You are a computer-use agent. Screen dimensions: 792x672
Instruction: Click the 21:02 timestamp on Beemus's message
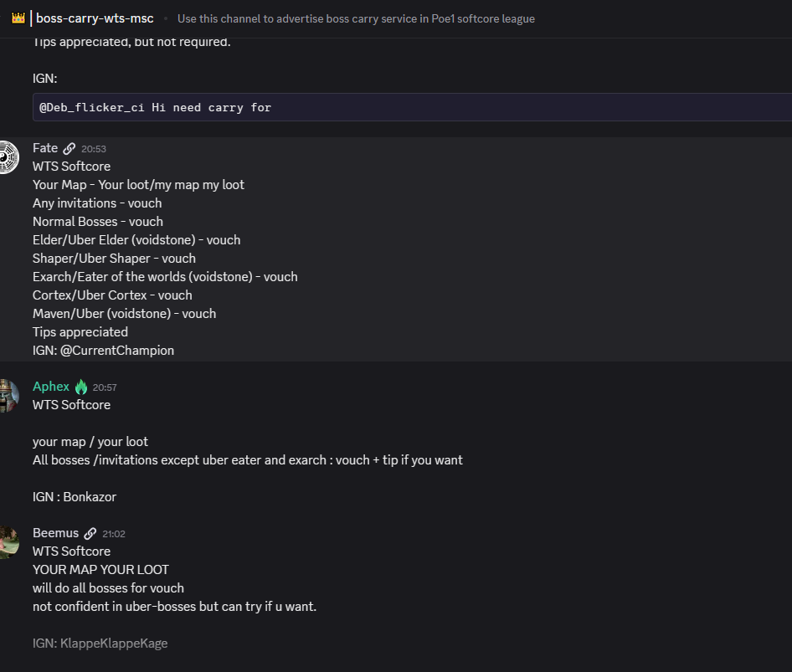[114, 534]
